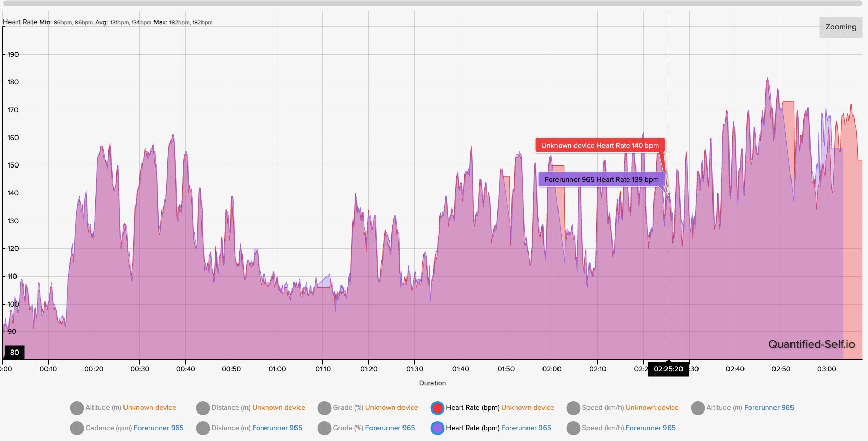Click the 80 axis value badge
The height and width of the screenshot is (441, 868).
pos(14,353)
